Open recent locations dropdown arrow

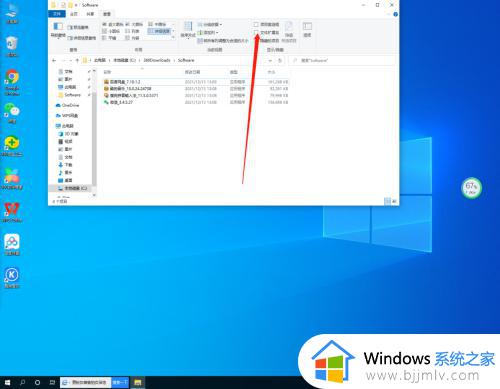(71, 60)
